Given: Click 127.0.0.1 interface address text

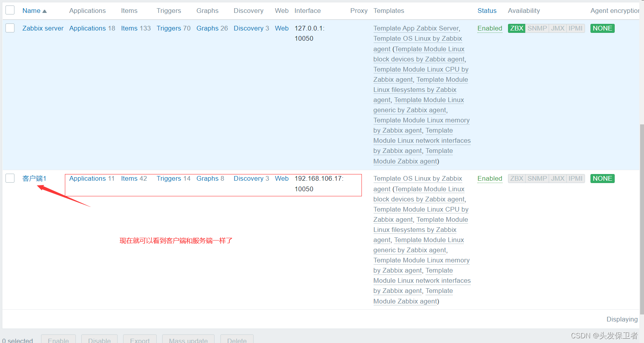Looking at the screenshot, I should click(309, 28).
